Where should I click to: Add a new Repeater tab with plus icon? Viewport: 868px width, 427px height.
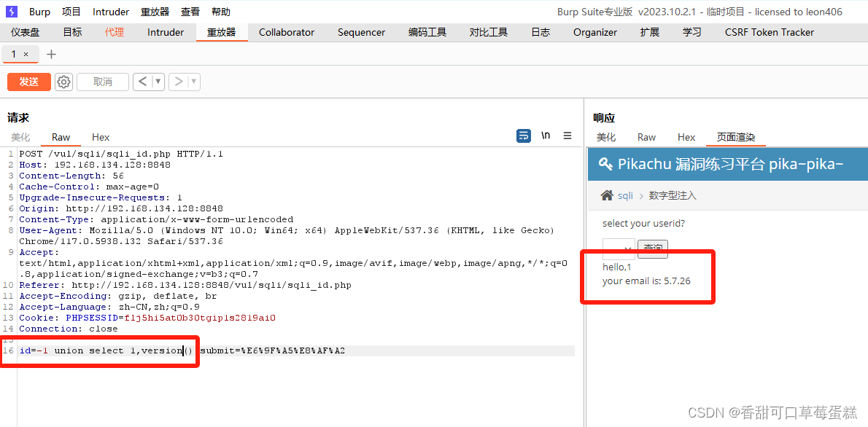(52, 54)
